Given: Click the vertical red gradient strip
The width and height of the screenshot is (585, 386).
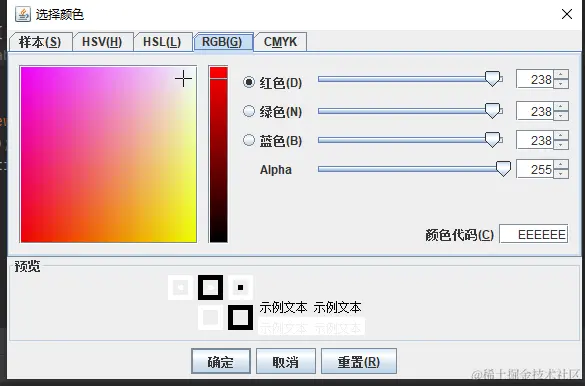Looking at the screenshot, I should pyautogui.click(x=218, y=154).
